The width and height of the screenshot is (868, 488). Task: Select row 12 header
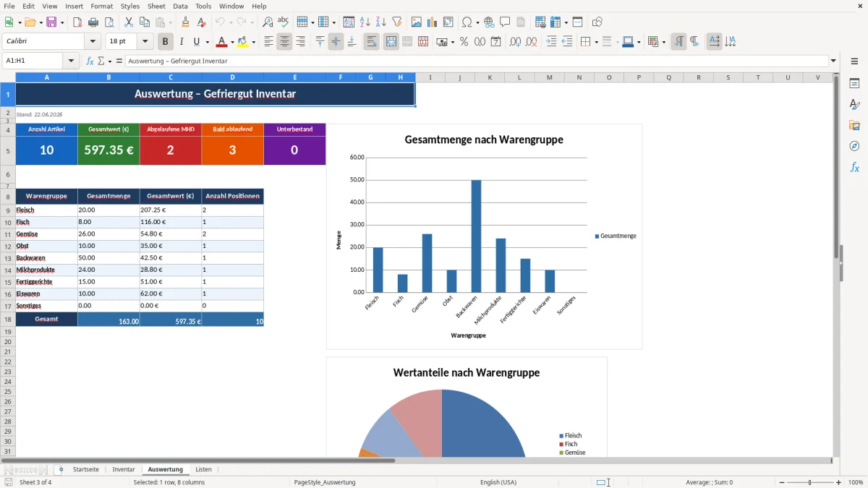tap(7, 246)
